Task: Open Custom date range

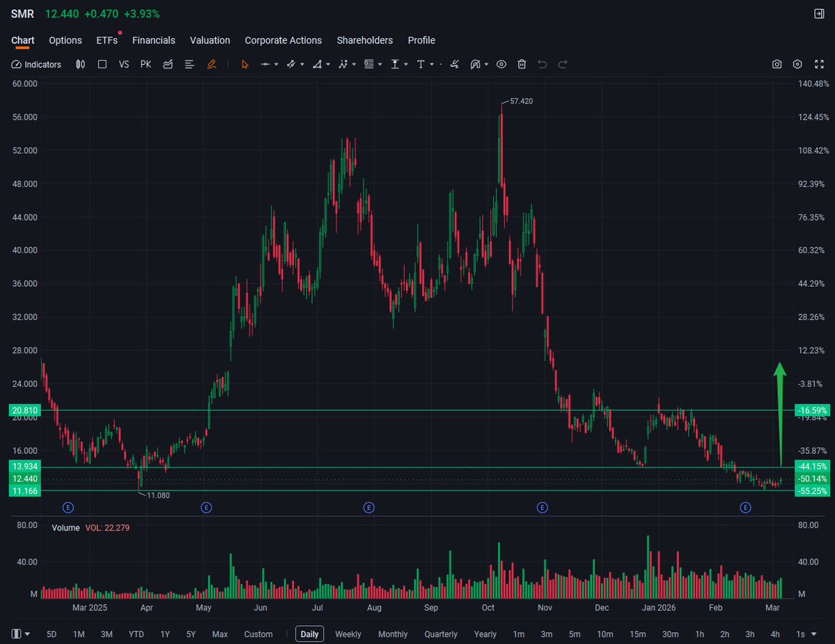Action: (258, 634)
